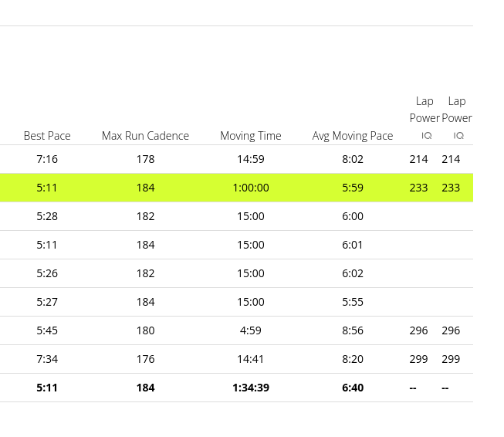The width and height of the screenshot is (504, 437).
Task: Select the 8:02 avg moving pace cell
Action: (x=353, y=159)
